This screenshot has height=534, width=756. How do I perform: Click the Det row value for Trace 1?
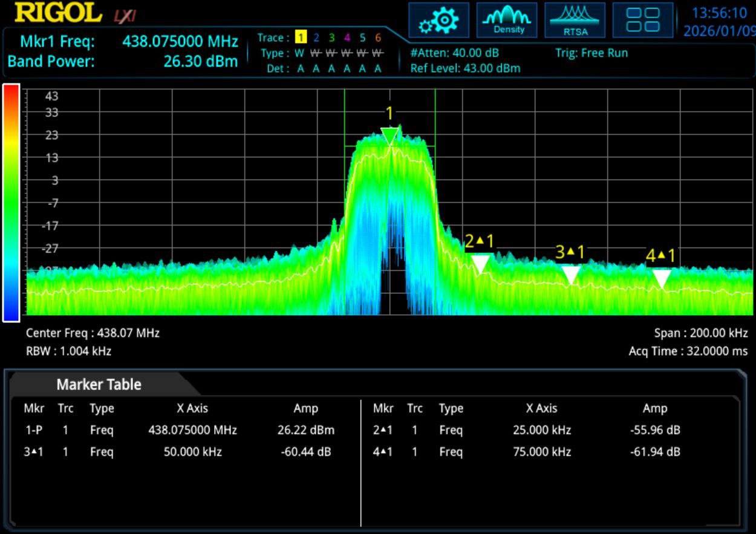tap(301, 69)
